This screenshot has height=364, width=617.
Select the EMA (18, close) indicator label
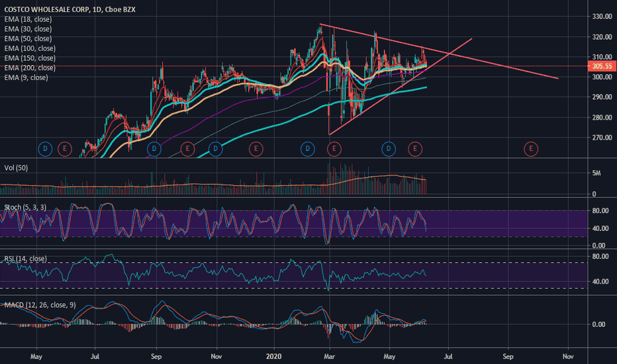point(28,19)
